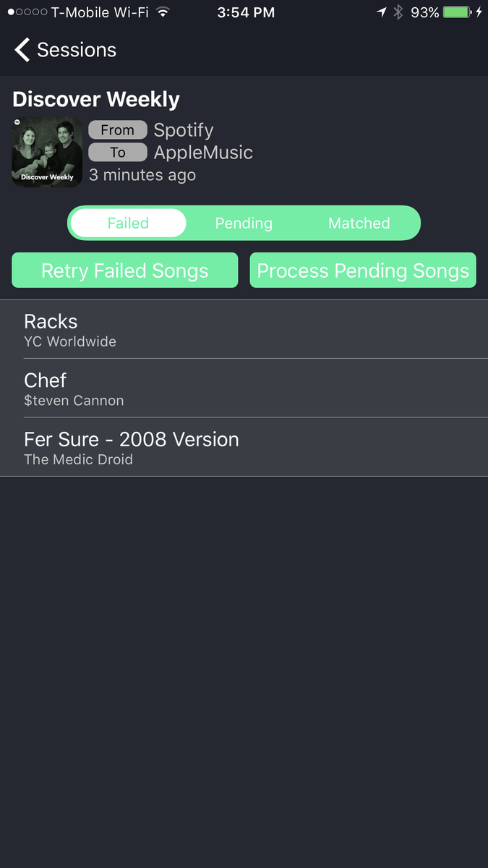Open Fer Sure - 2008 Version row
Screen dimensions: 488x868
(x=244, y=447)
